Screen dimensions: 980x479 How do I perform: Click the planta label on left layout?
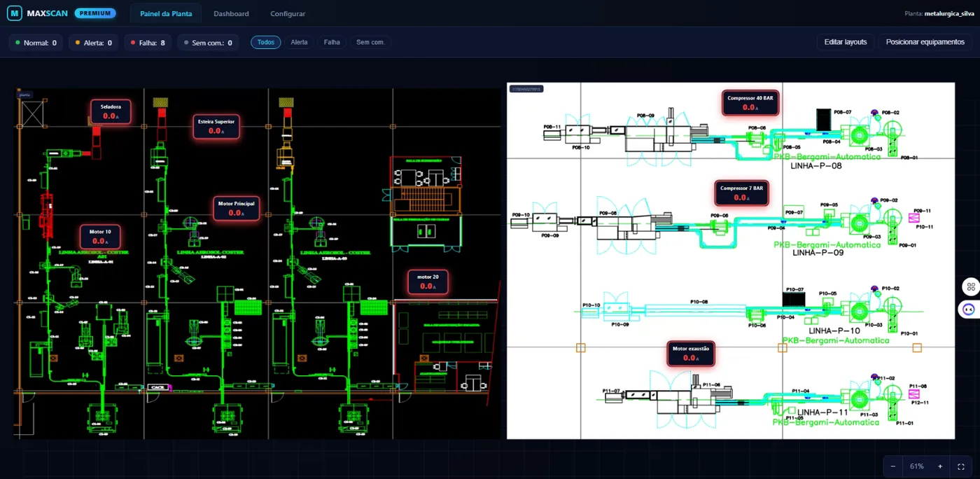24,95
